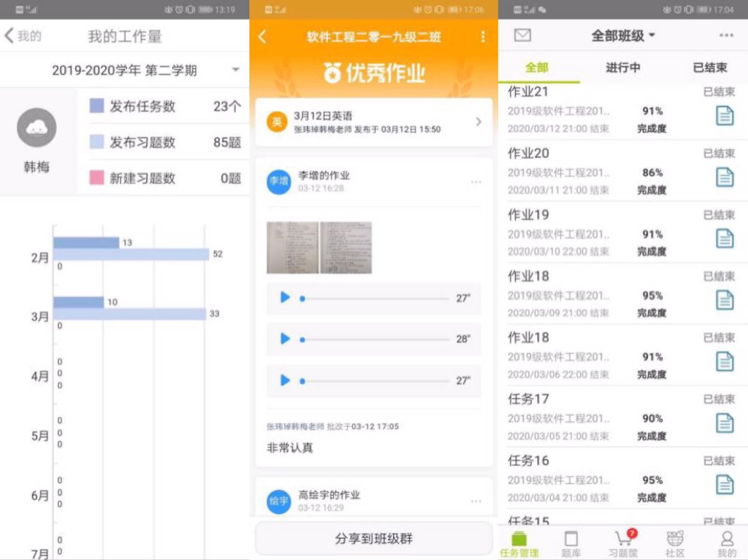Switch to the 进行中 tab

[624, 67]
